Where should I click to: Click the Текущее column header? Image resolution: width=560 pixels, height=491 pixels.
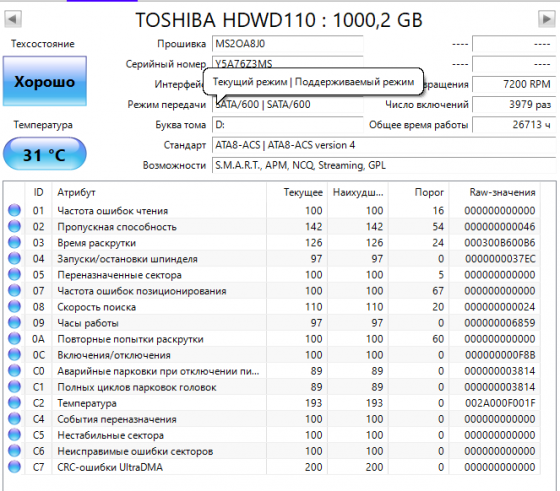(x=297, y=192)
